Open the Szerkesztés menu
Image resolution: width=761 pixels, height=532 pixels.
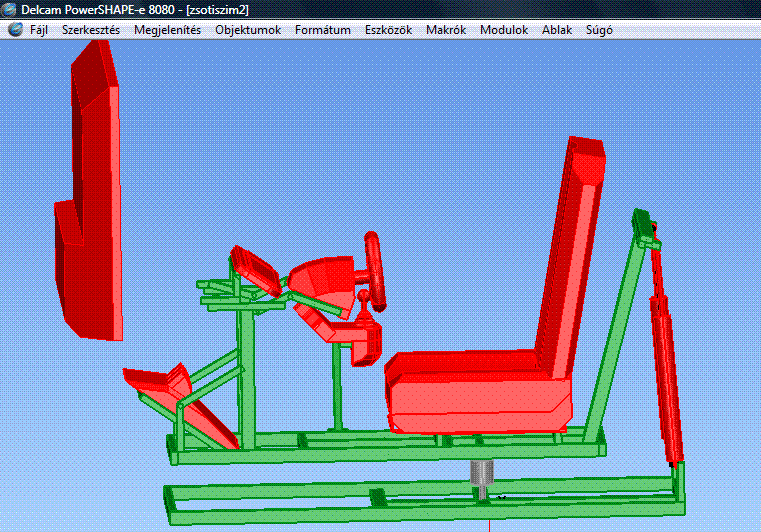[x=91, y=30]
